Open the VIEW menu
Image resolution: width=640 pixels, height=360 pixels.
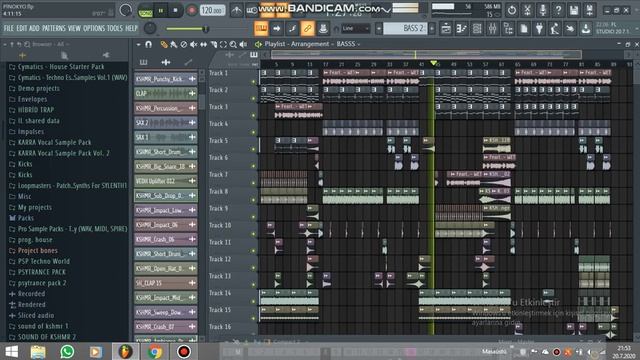pyautogui.click(x=74, y=28)
